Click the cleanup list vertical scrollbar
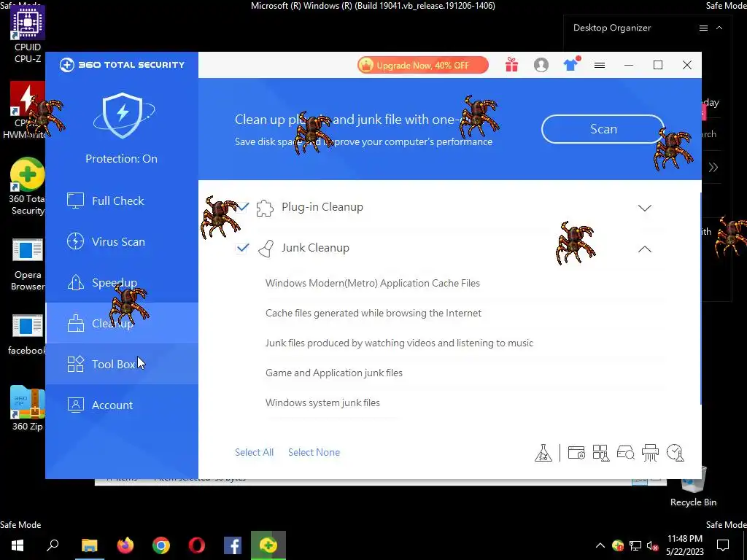The width and height of the screenshot is (747, 560). click(x=700, y=299)
